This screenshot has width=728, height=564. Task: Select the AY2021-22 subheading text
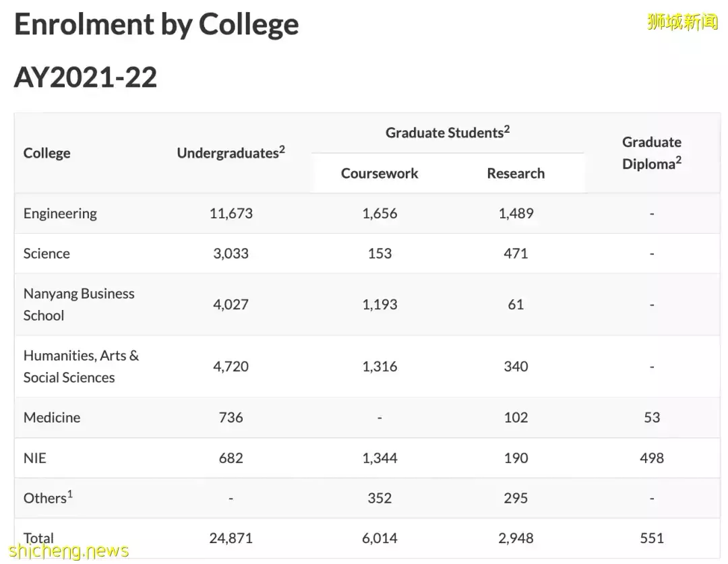[85, 77]
